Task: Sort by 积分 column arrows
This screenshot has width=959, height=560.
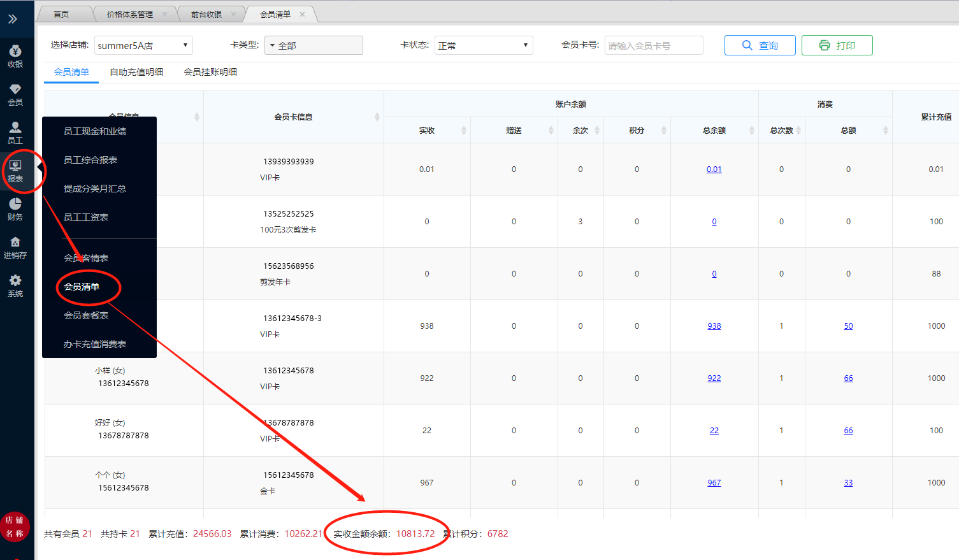Action: pos(664,130)
